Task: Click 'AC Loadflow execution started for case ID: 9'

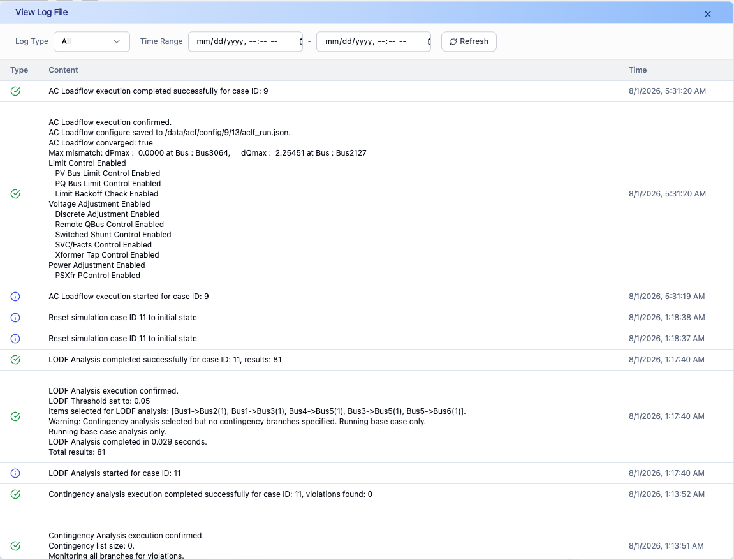Action: pyautogui.click(x=129, y=297)
